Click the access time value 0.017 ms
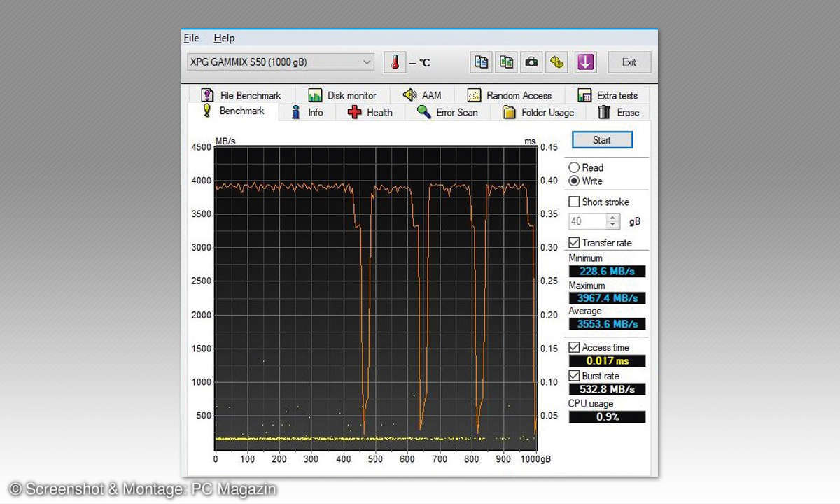Viewport: 840px width, 504px height. click(x=607, y=361)
